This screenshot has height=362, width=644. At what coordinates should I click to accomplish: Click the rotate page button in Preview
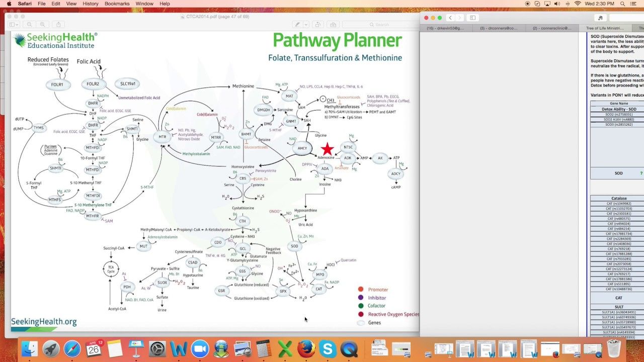[x=317, y=24]
